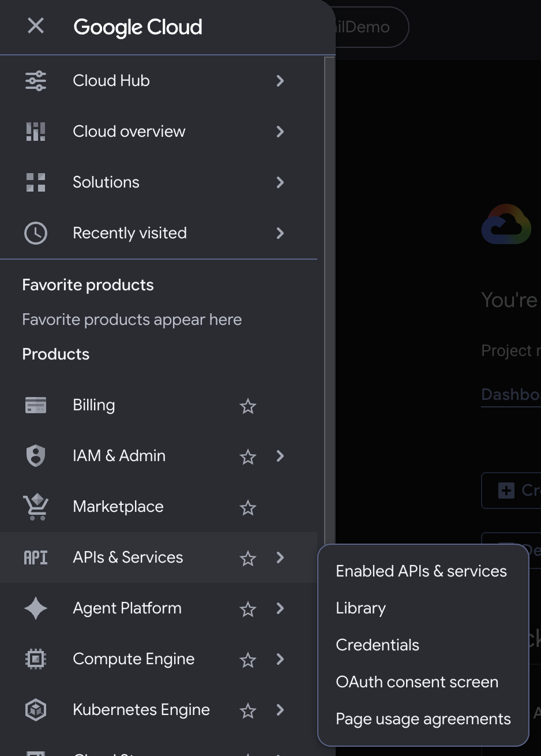Expand the Cloud Hub submenu arrow

coord(280,81)
